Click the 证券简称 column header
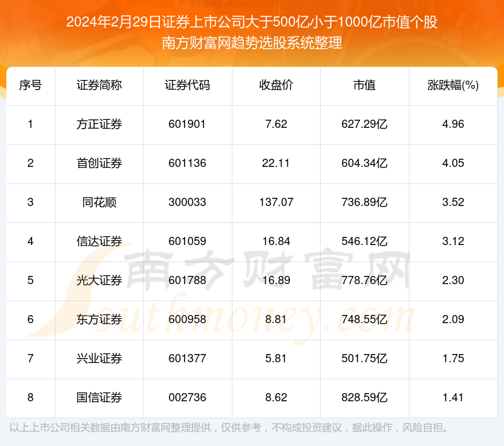This screenshot has width=504, height=446. pyautogui.click(x=99, y=85)
